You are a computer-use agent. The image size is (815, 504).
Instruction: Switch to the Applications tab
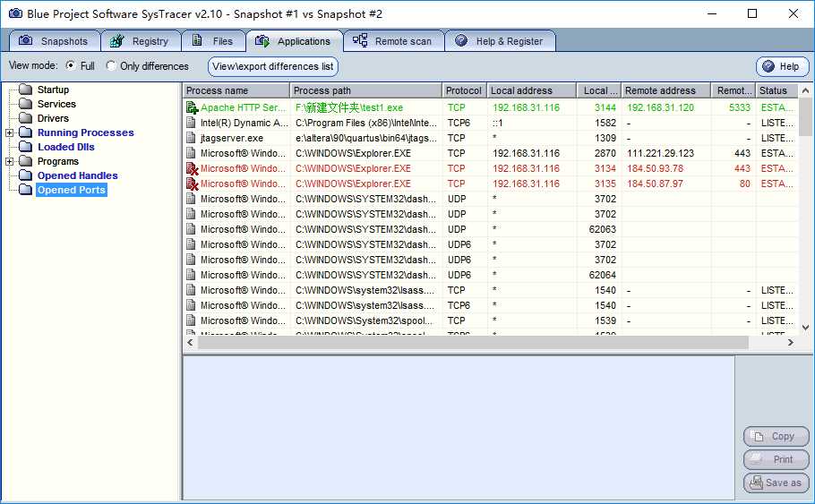294,41
